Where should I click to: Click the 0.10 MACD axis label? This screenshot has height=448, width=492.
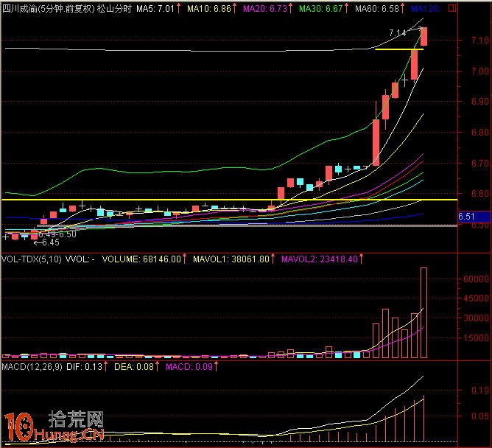pyautogui.click(x=480, y=391)
